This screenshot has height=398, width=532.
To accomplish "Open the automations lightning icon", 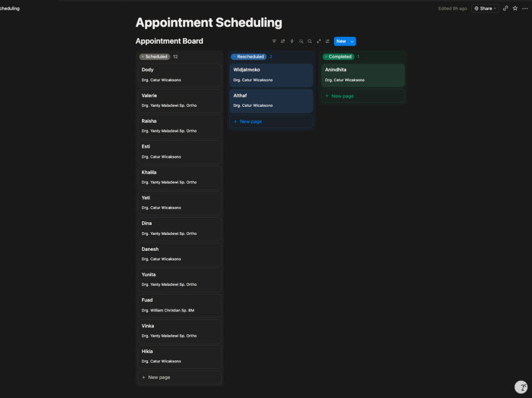I will point(292,41).
